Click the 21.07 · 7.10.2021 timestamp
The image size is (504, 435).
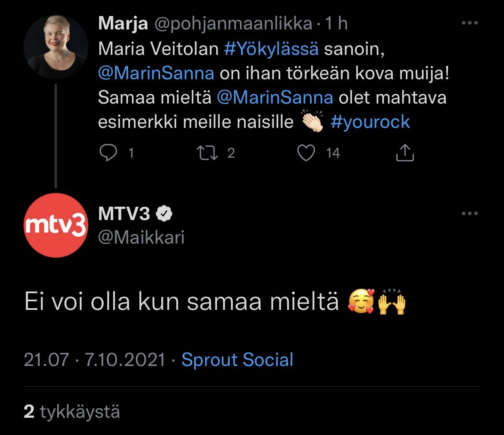pos(95,360)
